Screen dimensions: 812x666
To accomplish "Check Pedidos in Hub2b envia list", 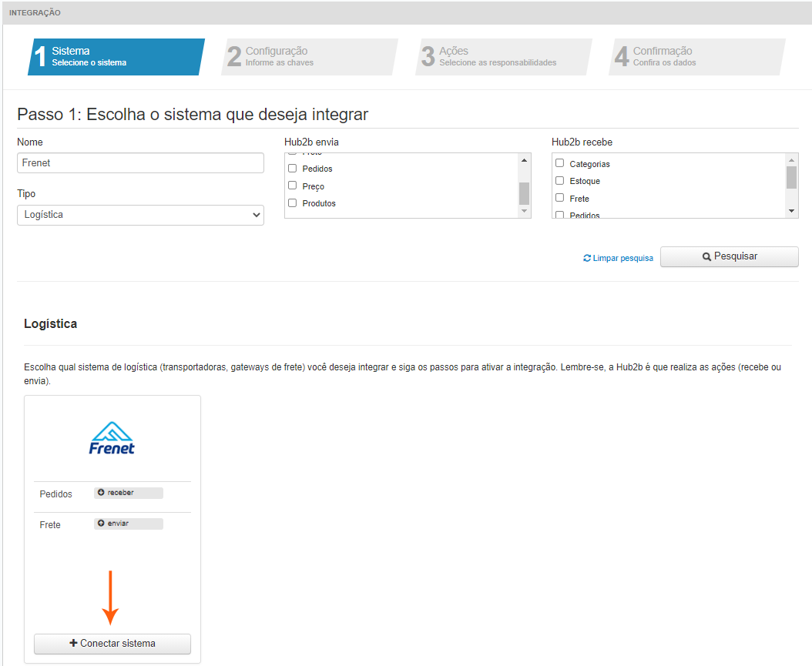I will [x=293, y=168].
